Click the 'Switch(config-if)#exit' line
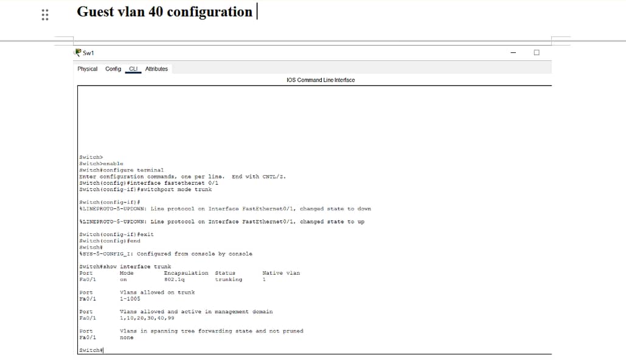Screen dimensions: 626x364 click(116, 235)
